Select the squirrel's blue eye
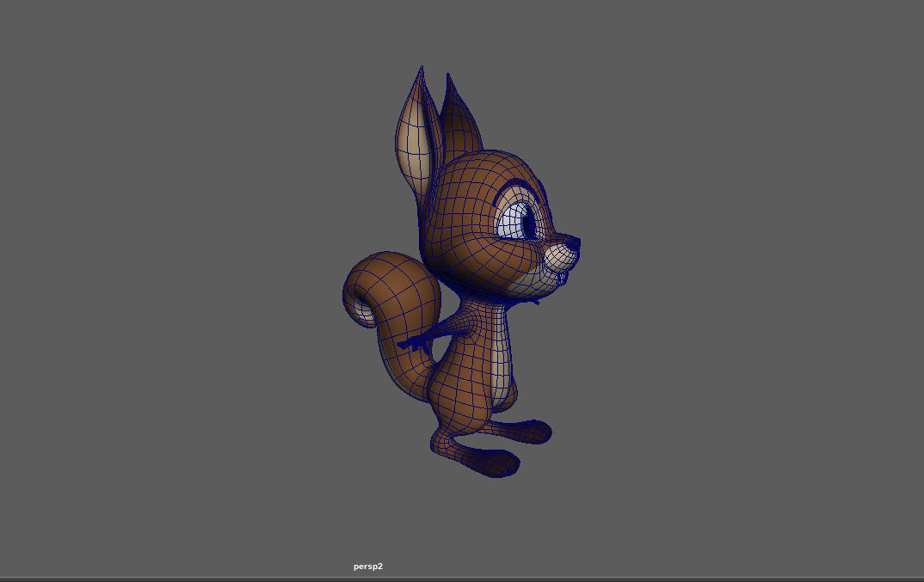The width and height of the screenshot is (924, 582). (x=517, y=222)
